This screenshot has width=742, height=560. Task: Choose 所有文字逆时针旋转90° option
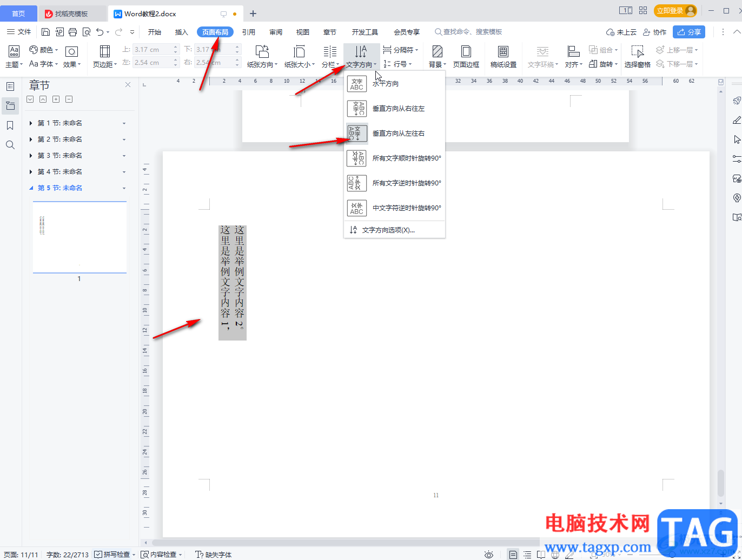394,183
